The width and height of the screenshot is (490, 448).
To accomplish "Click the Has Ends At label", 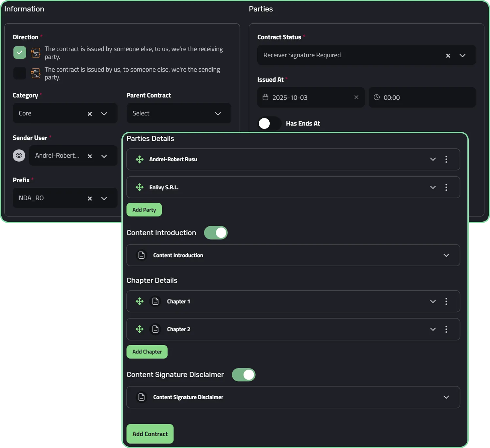I will point(303,123).
